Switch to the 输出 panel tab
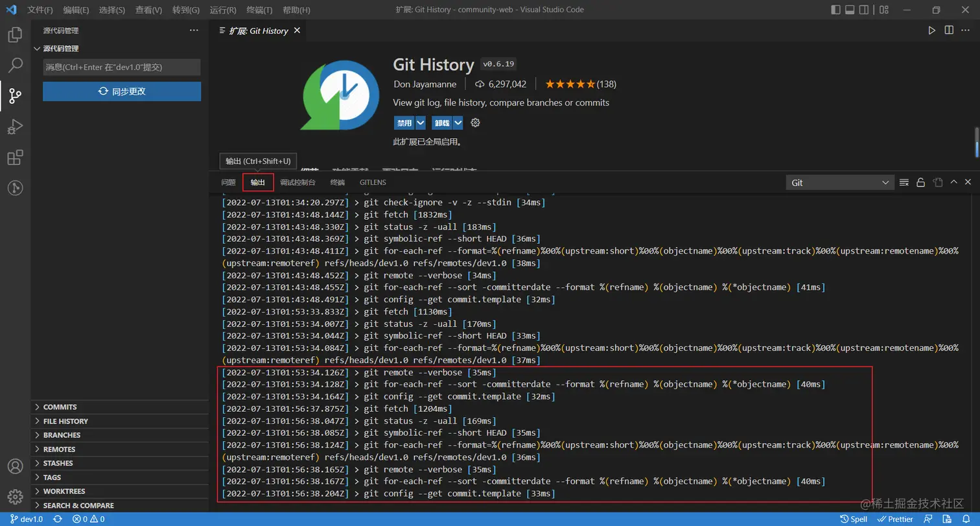Image resolution: width=980 pixels, height=526 pixels. pos(258,182)
